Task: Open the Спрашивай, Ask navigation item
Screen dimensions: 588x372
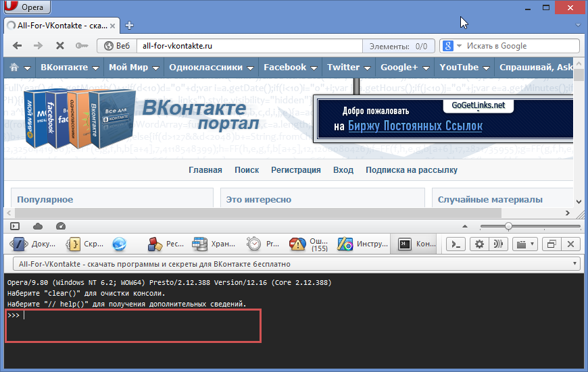Action: pos(536,68)
